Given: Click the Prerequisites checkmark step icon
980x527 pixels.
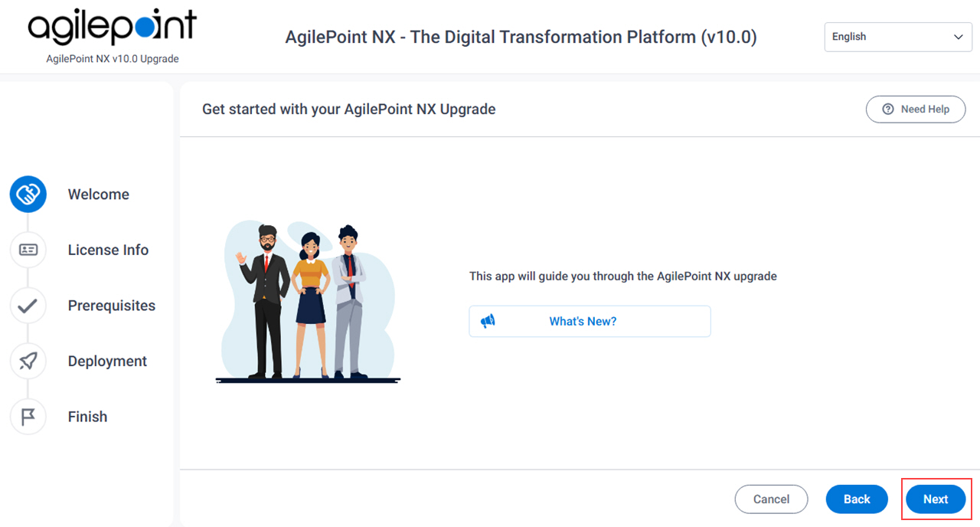Looking at the screenshot, I should (28, 306).
